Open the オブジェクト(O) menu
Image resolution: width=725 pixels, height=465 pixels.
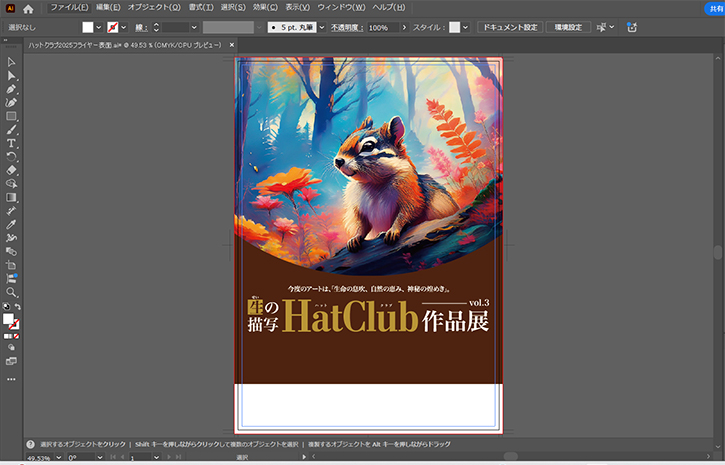point(154,8)
